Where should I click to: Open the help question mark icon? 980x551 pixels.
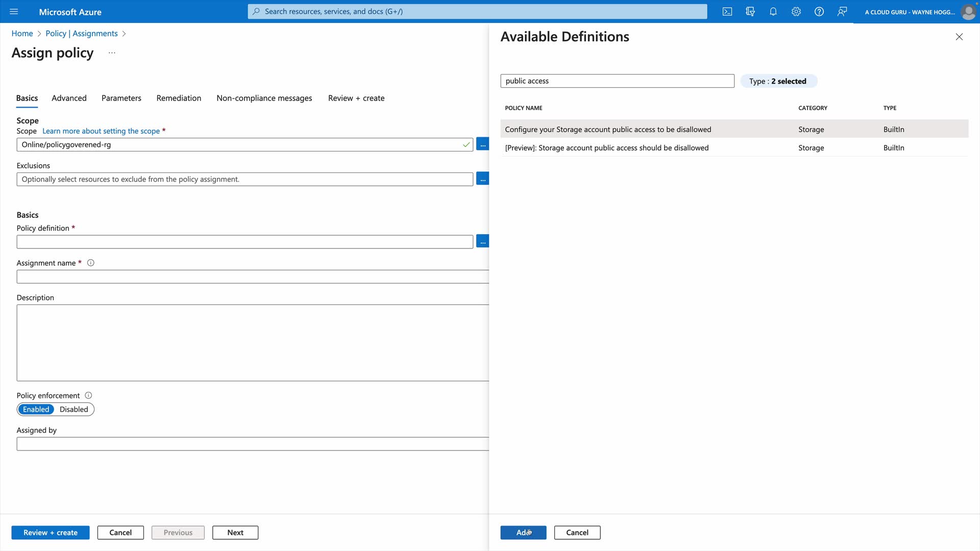point(819,12)
